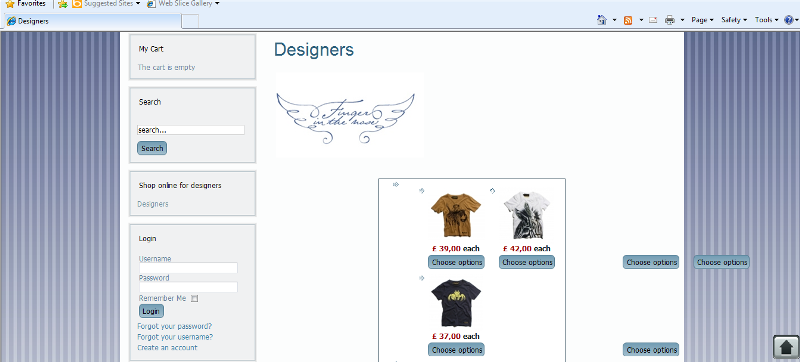
Task: Follow the Forgot your password link
Action: point(174,326)
